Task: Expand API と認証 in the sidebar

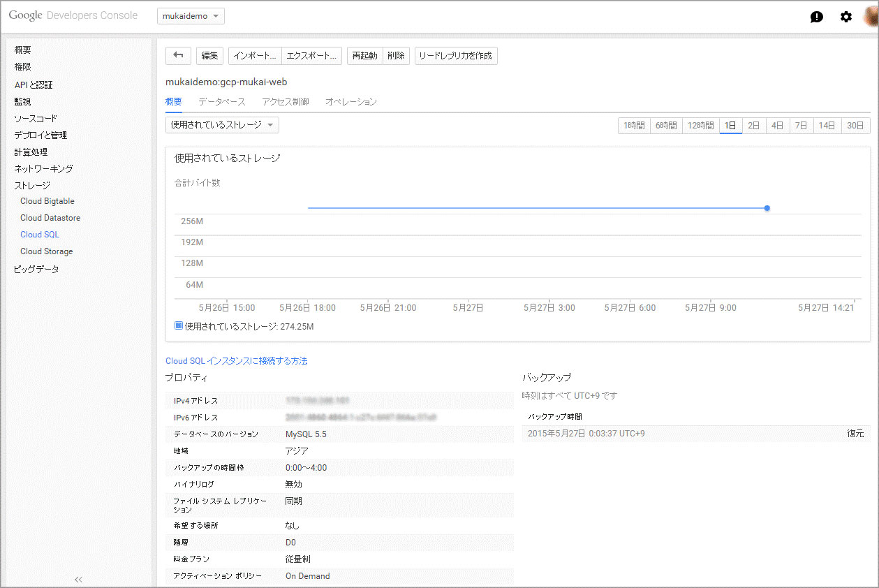Action: point(34,85)
